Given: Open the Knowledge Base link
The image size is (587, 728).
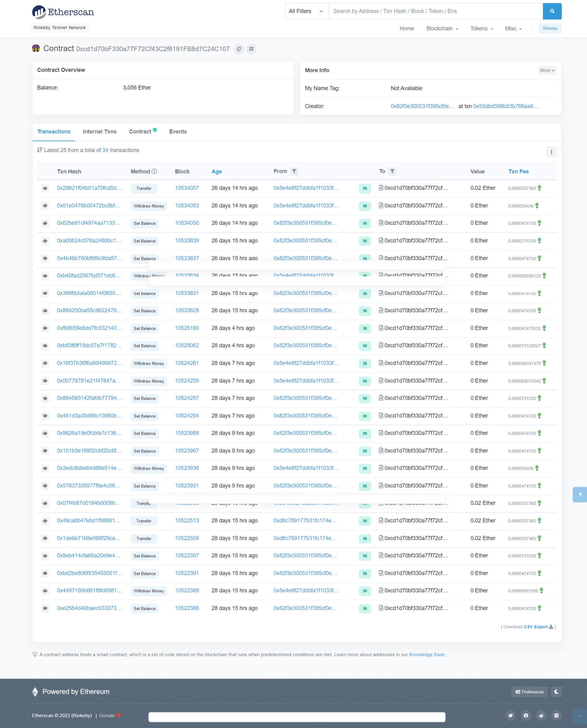Looking at the screenshot, I should [x=427, y=654].
